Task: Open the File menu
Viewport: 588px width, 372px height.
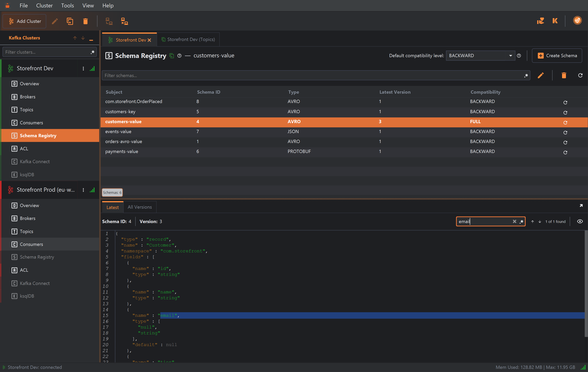Action: pos(24,5)
